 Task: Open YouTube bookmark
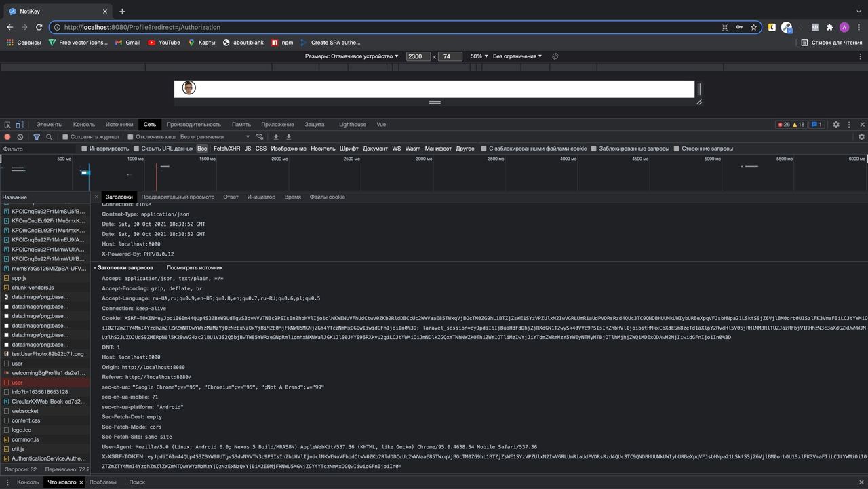click(x=164, y=43)
